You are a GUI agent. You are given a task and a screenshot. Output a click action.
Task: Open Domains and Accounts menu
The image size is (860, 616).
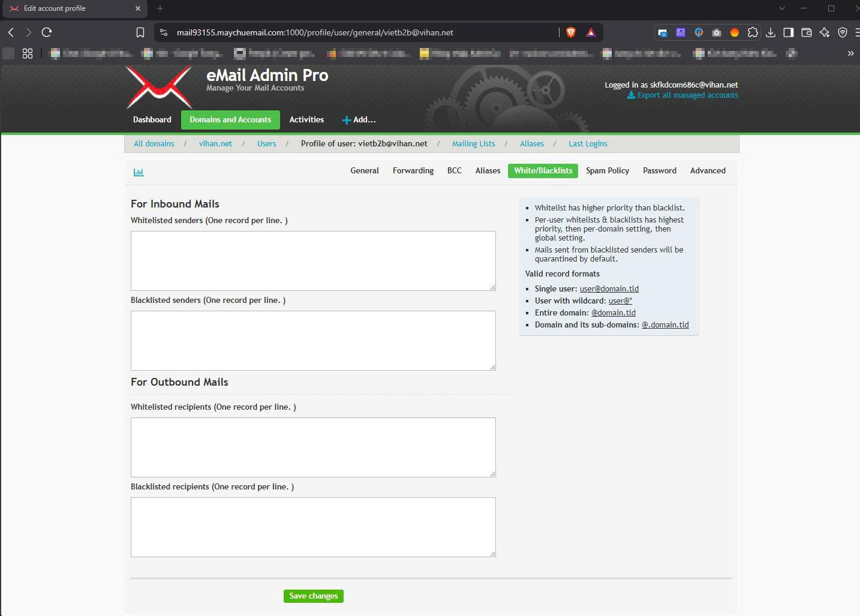pos(230,120)
